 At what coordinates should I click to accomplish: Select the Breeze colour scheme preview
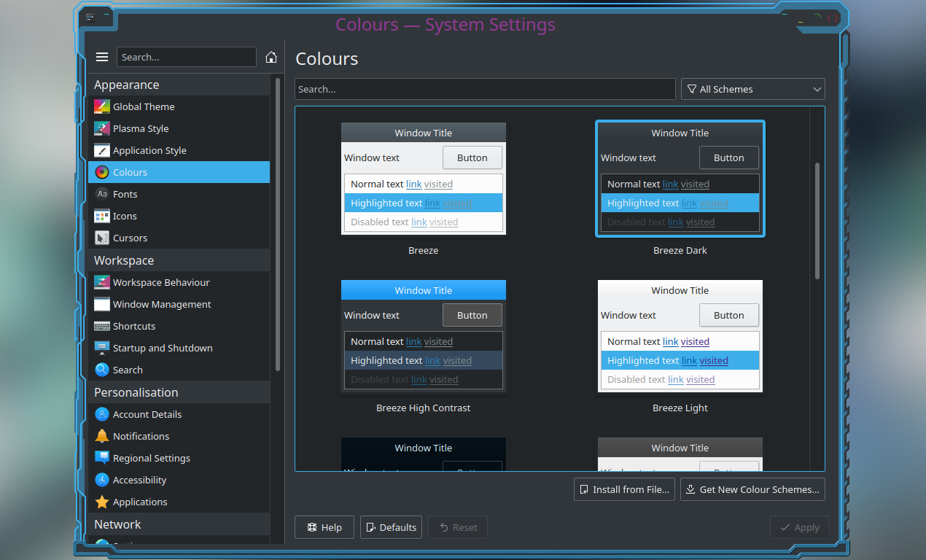point(424,179)
